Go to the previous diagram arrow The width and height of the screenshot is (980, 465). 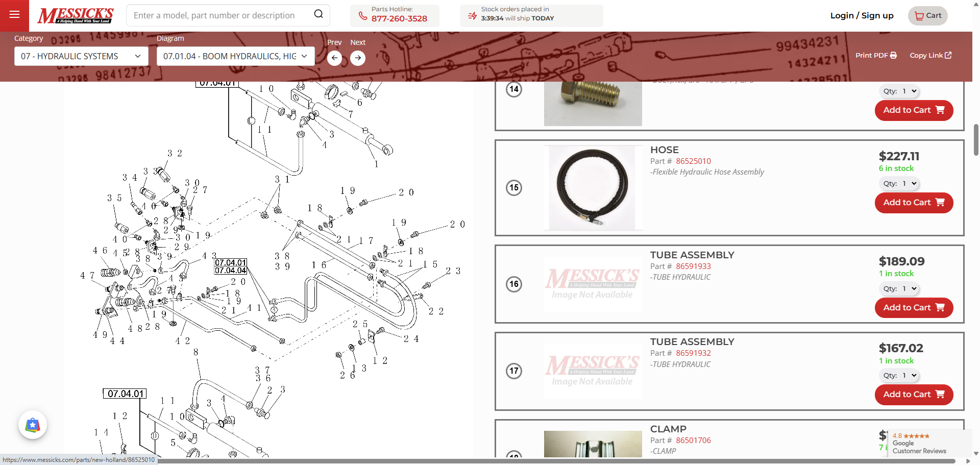[334, 58]
